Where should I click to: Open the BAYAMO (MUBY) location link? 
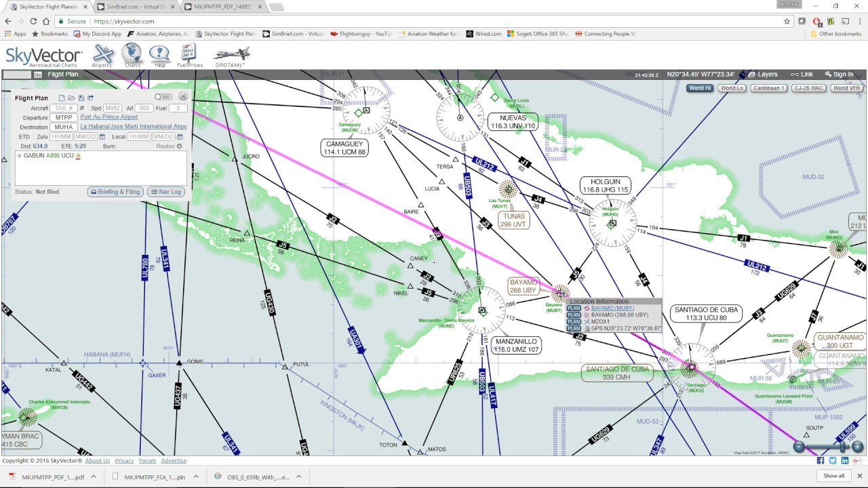click(612, 308)
